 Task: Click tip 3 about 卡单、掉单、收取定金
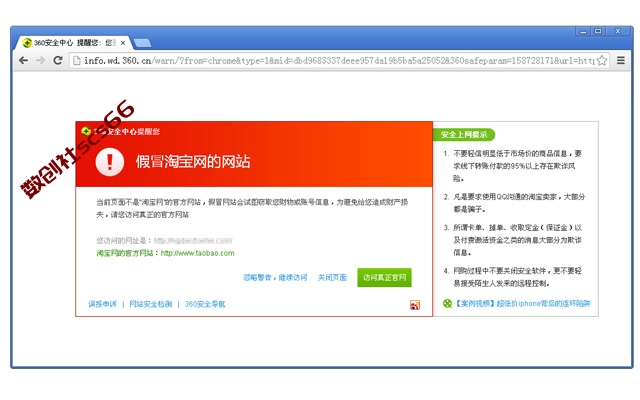tap(513, 240)
